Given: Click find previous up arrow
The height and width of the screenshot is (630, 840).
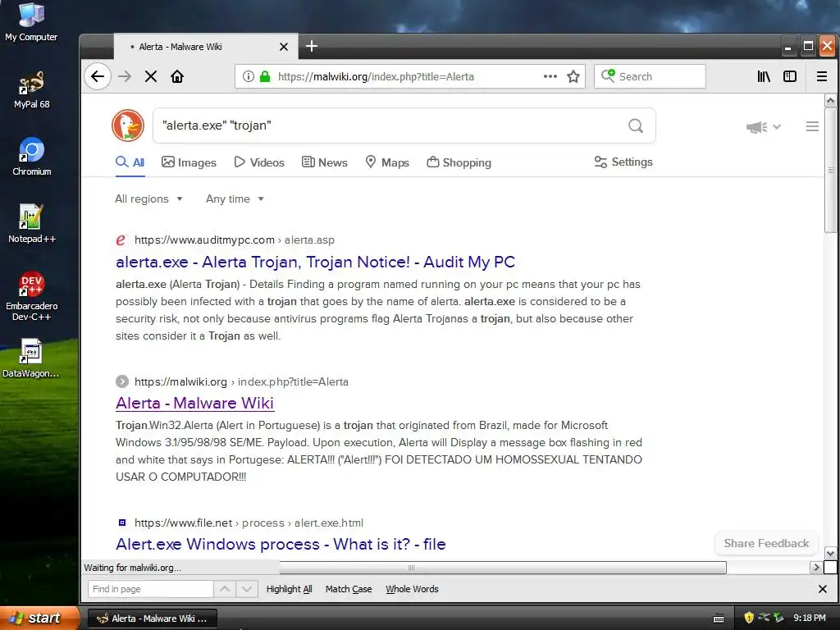Looking at the screenshot, I should 225,589.
